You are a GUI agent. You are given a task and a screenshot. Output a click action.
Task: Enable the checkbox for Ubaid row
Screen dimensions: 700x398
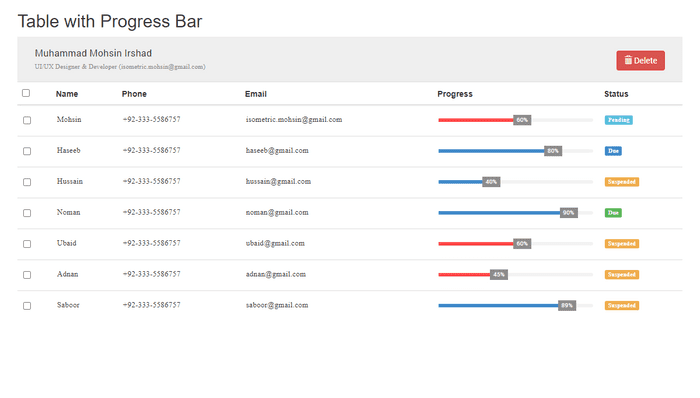coord(27,244)
